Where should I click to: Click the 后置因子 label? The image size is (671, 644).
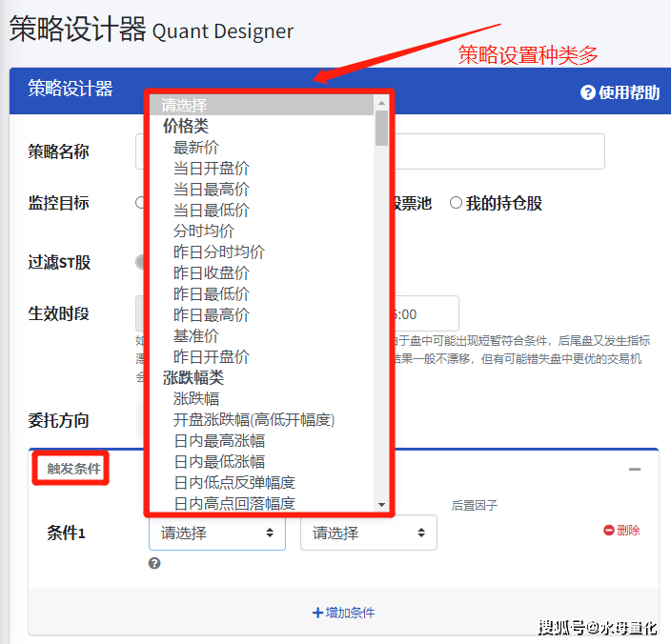(474, 506)
